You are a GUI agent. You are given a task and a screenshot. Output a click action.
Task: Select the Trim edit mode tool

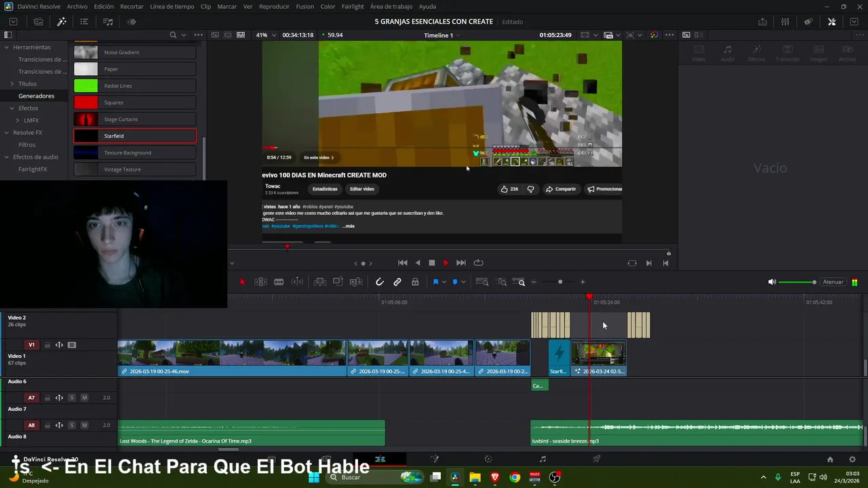[x=260, y=282]
